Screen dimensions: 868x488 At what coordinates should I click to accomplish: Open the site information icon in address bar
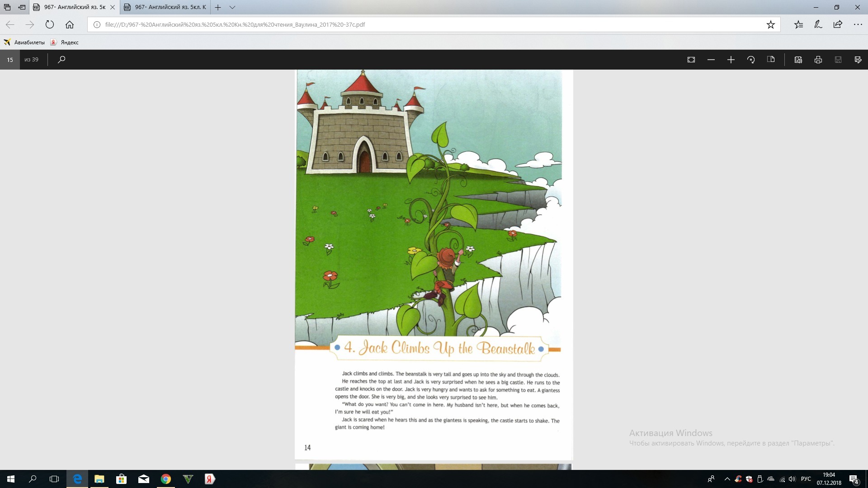(96, 24)
